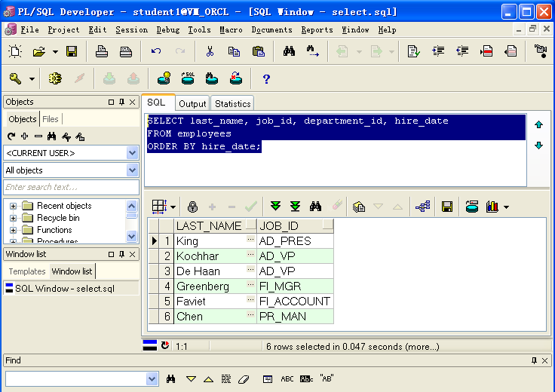The image size is (555, 392).
Task: Open the All objects filter dropdown
Action: point(132,170)
